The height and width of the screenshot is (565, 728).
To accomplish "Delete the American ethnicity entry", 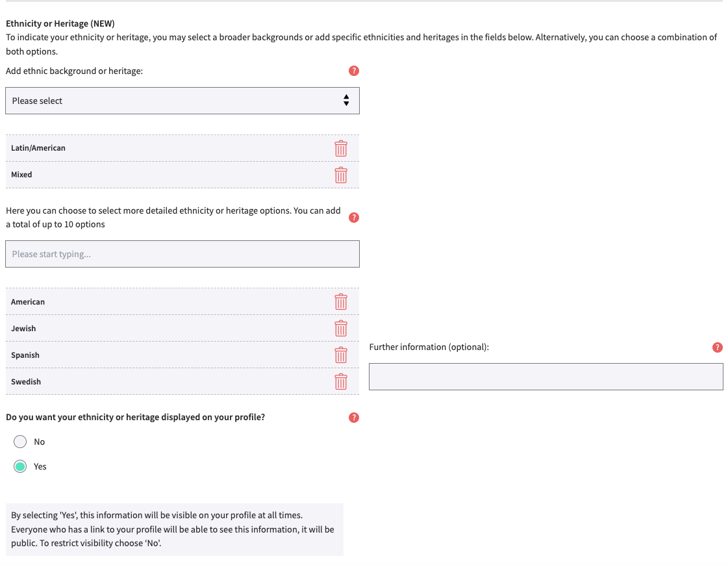I will pyautogui.click(x=341, y=302).
